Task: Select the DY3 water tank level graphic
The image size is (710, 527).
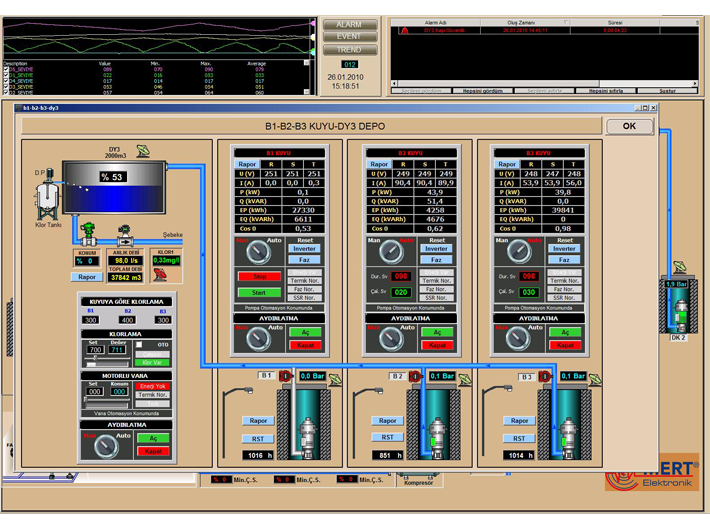Action: 114,187
